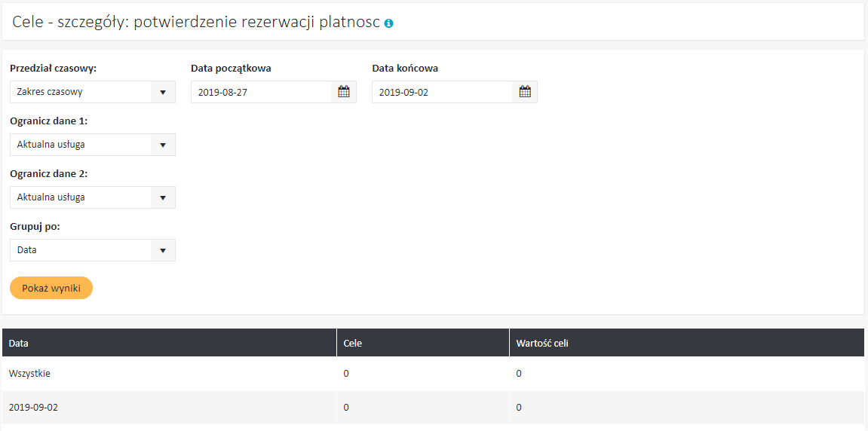The image size is (868, 431).
Task: Click the Data column header
Action: (x=19, y=343)
